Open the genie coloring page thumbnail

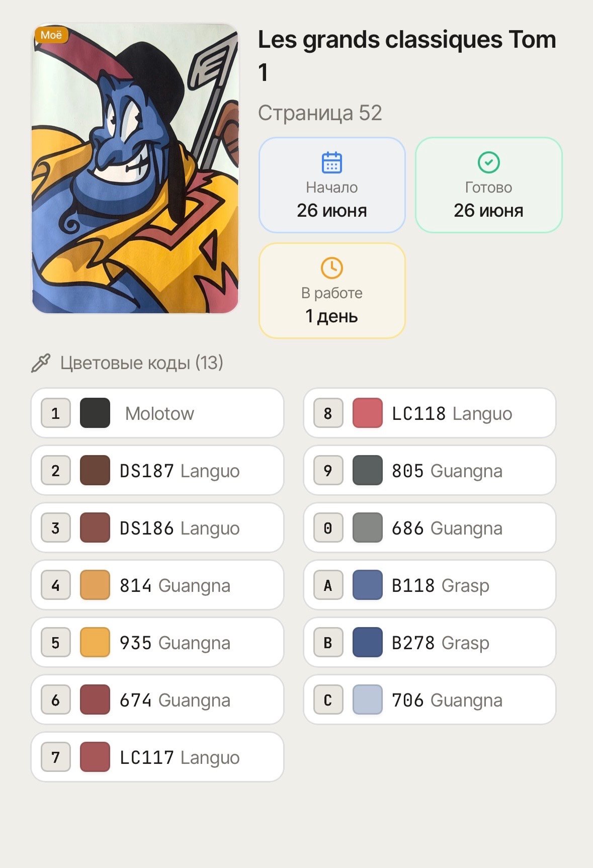point(135,168)
